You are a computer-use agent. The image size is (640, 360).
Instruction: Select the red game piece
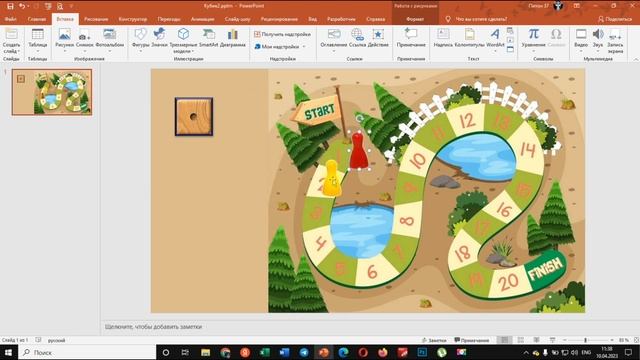pos(359,150)
